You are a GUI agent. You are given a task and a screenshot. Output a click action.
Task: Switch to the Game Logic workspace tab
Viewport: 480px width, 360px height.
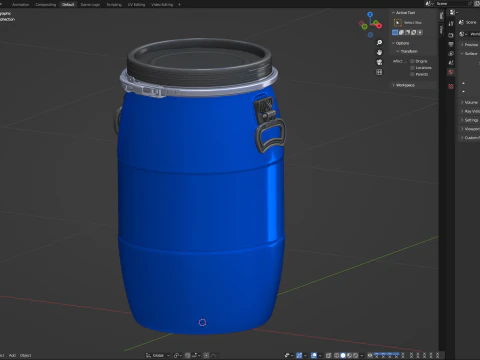(90, 5)
